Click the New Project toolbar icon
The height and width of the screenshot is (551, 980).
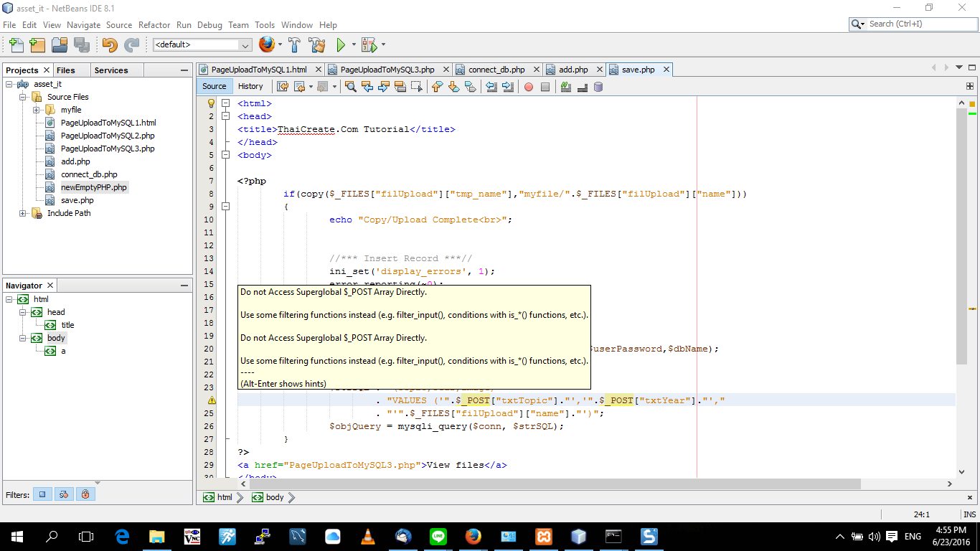pos(37,44)
